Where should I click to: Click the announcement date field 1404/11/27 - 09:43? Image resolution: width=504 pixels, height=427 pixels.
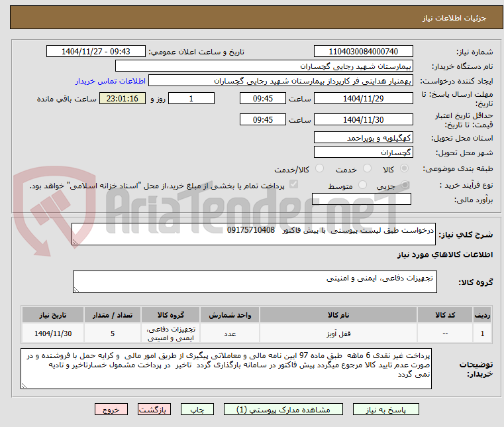[x=96, y=51]
